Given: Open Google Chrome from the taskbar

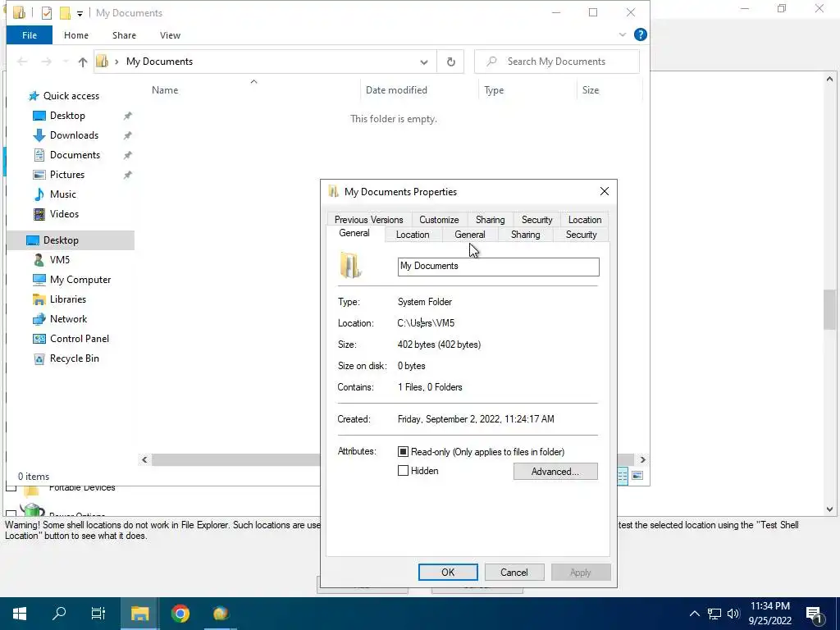Looking at the screenshot, I should pos(180,614).
